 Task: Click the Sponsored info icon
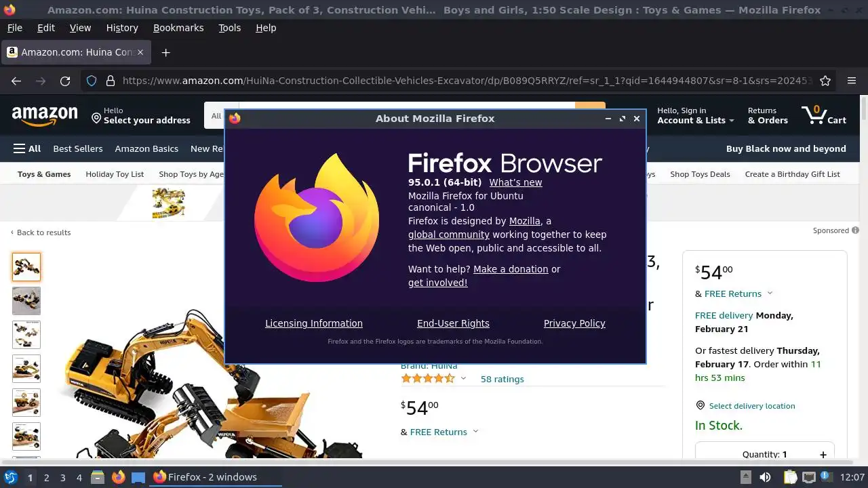[855, 230]
